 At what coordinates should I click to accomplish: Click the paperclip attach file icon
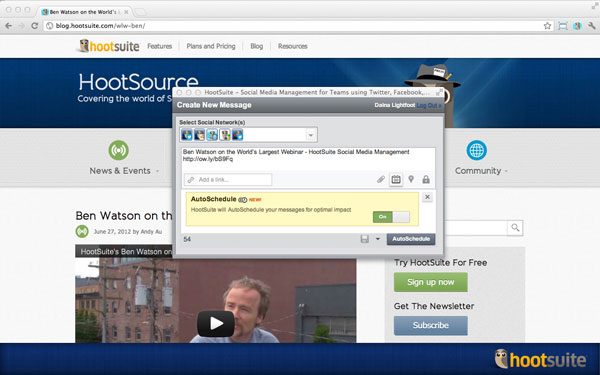380,179
